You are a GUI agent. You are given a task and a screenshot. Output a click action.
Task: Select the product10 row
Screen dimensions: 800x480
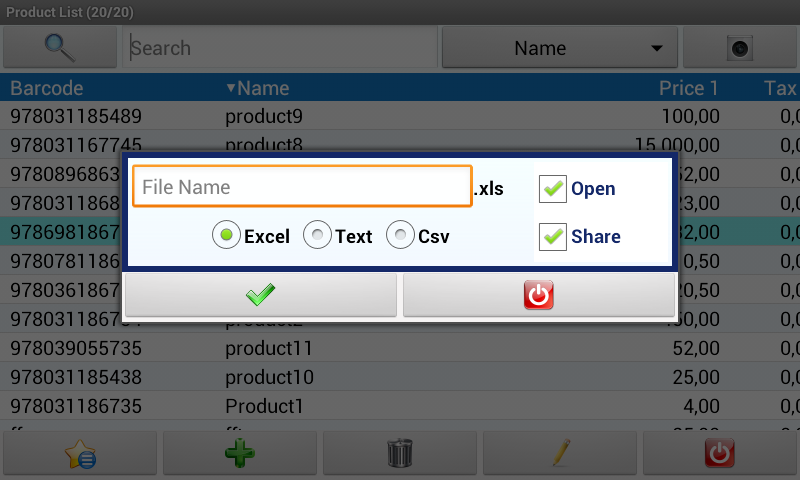(400, 377)
